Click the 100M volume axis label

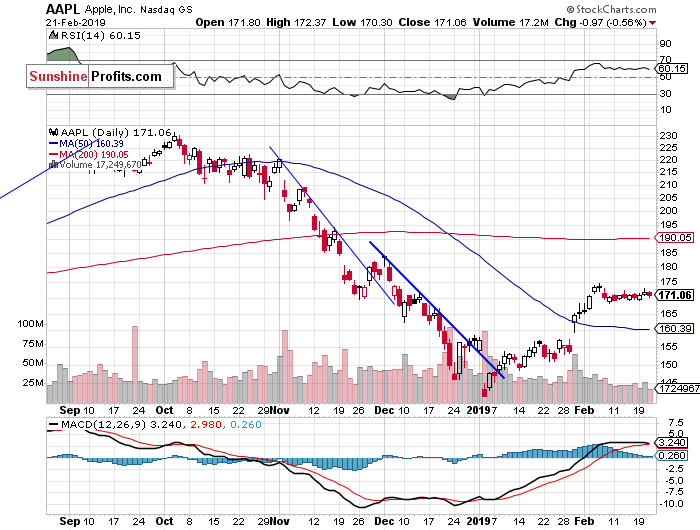pos(30,324)
